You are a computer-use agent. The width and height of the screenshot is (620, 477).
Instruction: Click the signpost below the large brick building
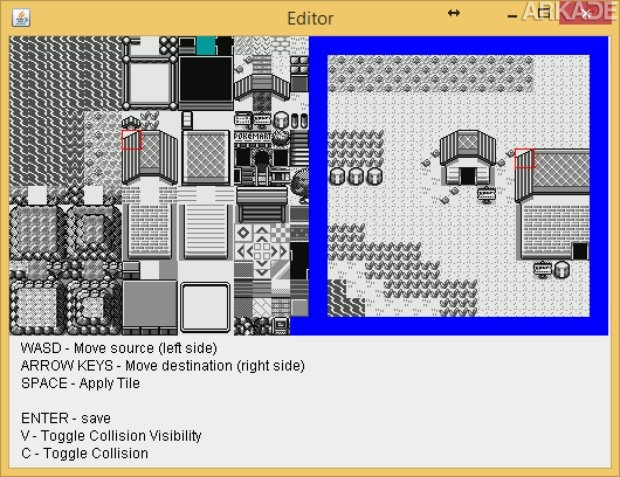pyautogui.click(x=543, y=269)
